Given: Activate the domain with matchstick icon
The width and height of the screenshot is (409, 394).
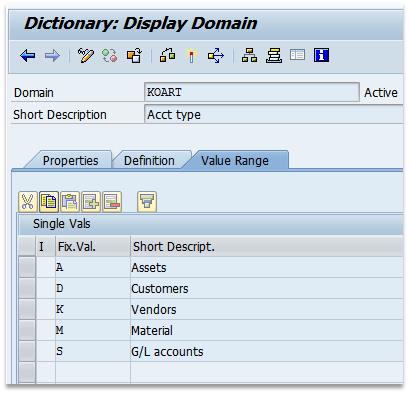Looking at the screenshot, I should click(191, 56).
